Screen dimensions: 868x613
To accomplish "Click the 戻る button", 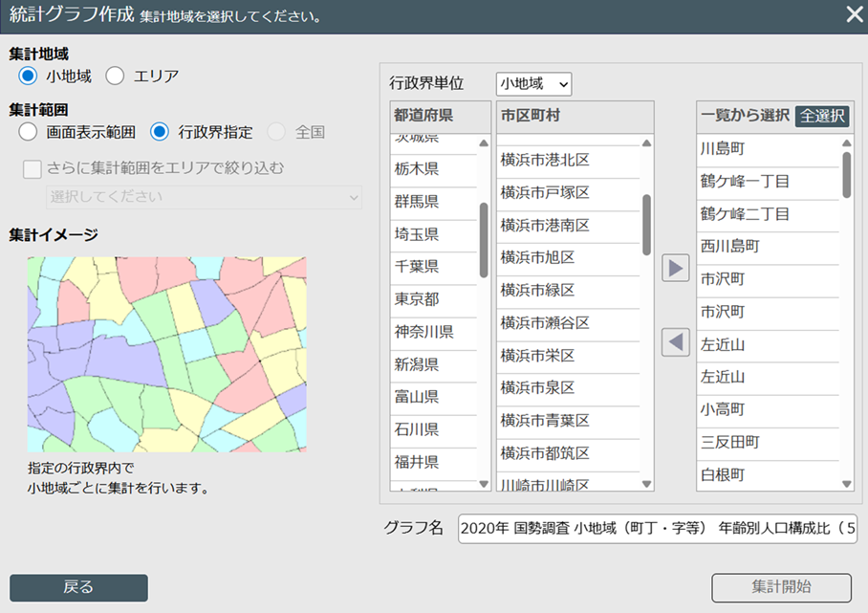I will (x=78, y=587).
